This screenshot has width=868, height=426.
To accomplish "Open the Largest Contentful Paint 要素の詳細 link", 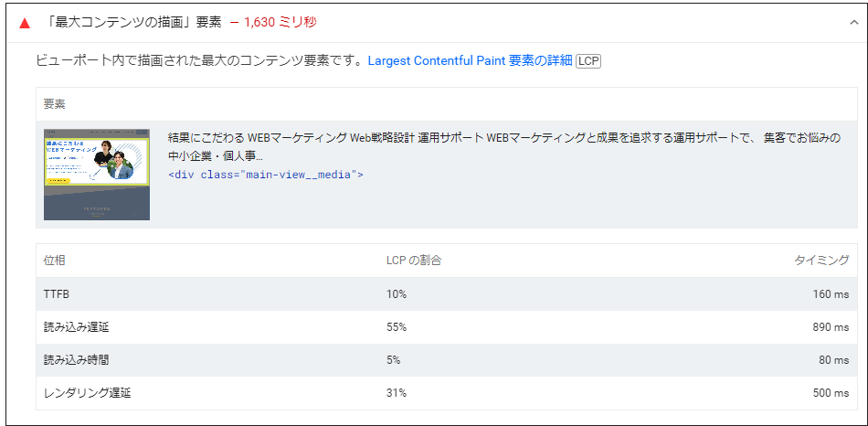I will point(470,61).
